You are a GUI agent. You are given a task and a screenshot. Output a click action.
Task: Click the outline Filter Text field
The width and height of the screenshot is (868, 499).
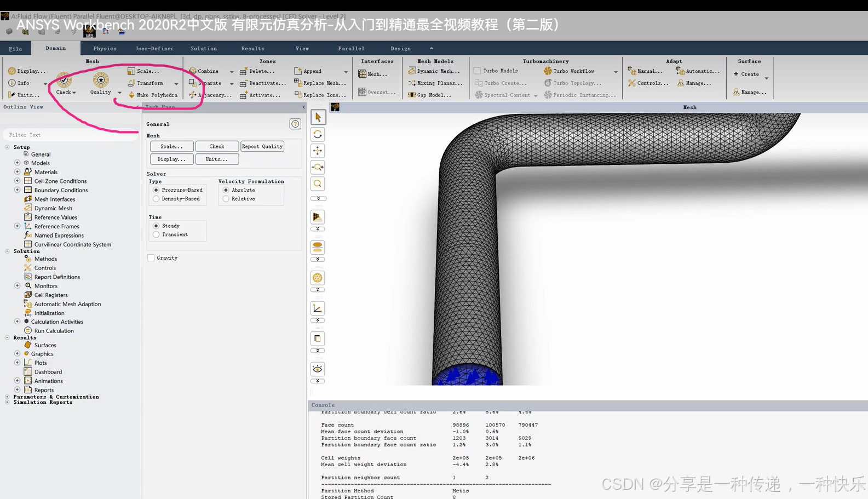[x=70, y=135]
